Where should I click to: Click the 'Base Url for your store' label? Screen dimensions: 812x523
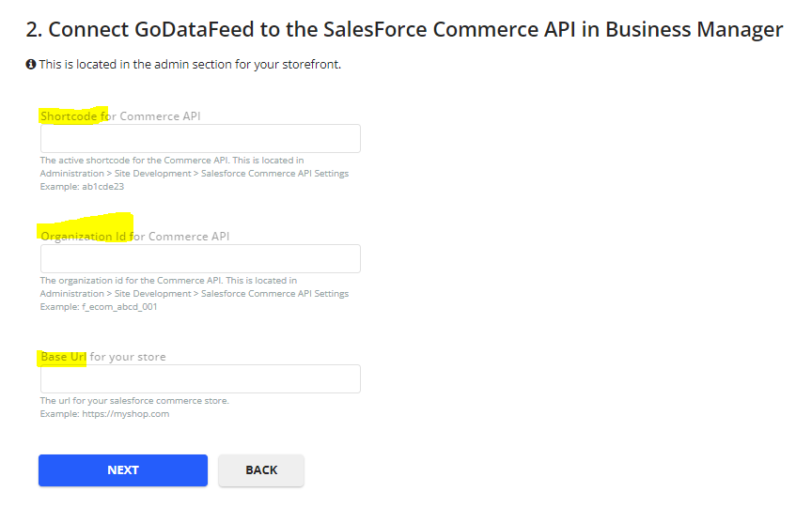point(103,357)
